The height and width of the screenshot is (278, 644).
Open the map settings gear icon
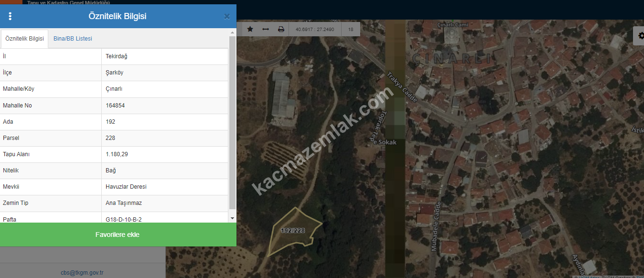point(640,36)
